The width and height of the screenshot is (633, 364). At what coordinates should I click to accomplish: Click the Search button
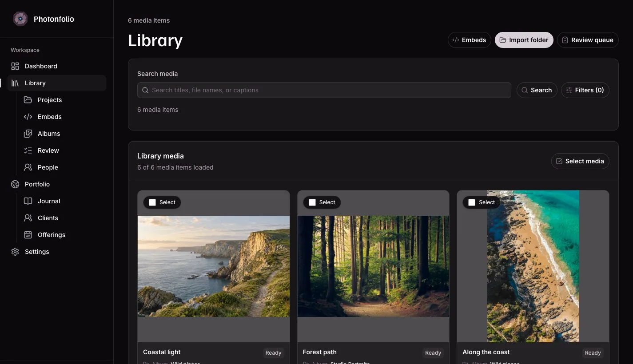[x=537, y=90]
